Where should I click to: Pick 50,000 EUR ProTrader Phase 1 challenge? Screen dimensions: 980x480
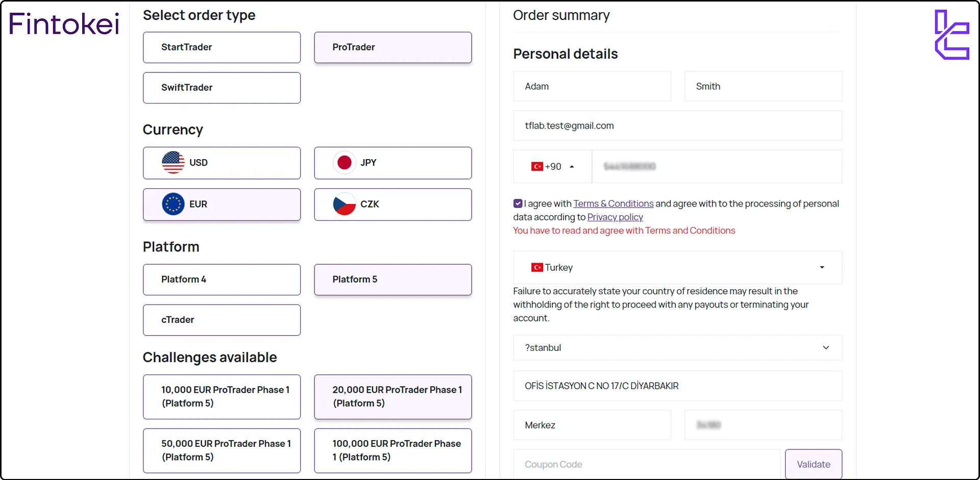222,450
